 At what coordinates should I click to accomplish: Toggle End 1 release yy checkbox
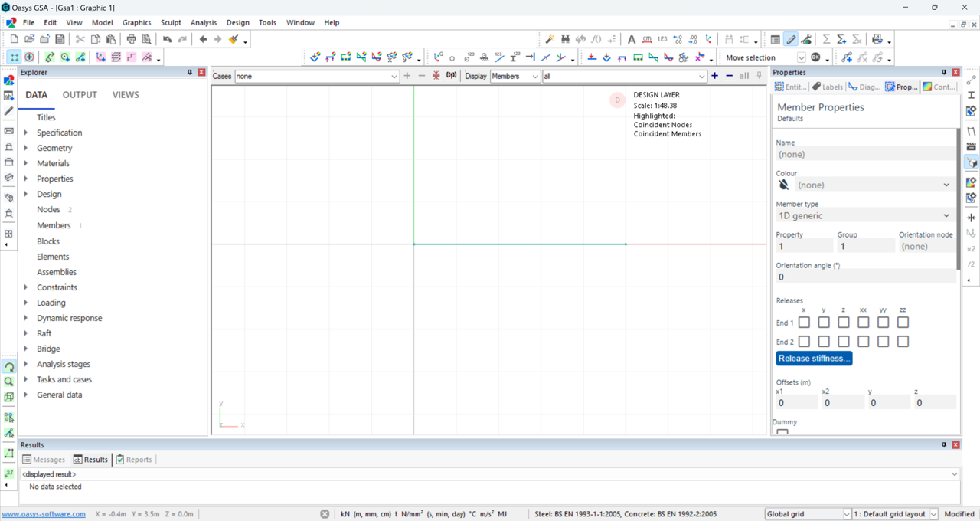[883, 323]
